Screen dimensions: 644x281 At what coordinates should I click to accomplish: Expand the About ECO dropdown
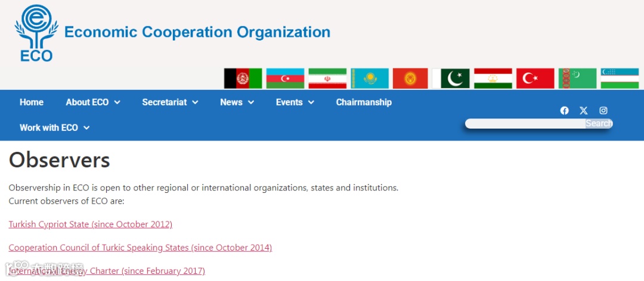point(93,102)
